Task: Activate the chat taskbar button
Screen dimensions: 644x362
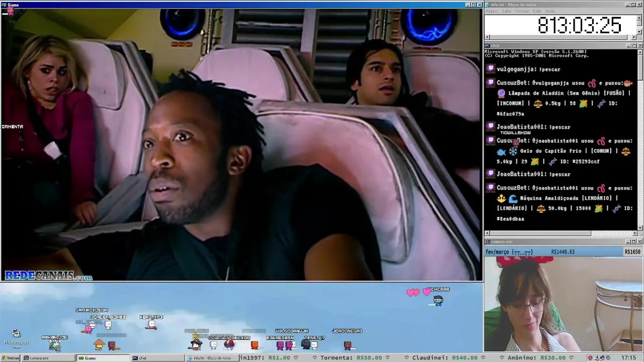Action: 157,358
